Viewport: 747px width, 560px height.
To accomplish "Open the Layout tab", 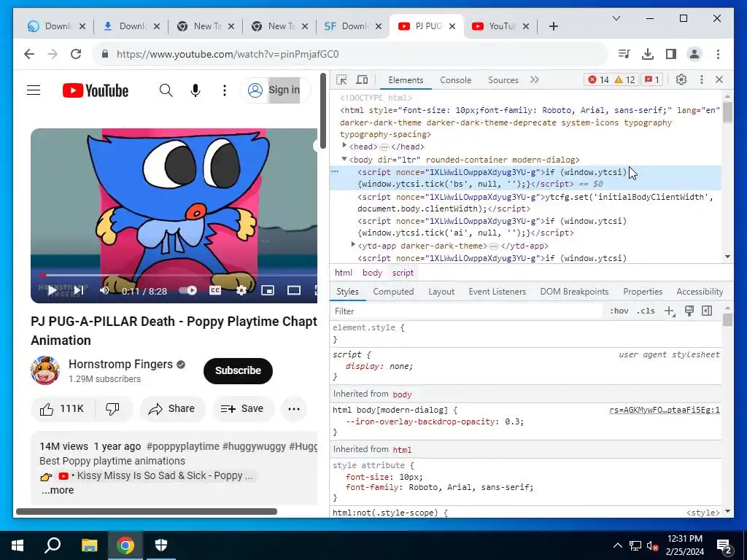I will tap(441, 292).
